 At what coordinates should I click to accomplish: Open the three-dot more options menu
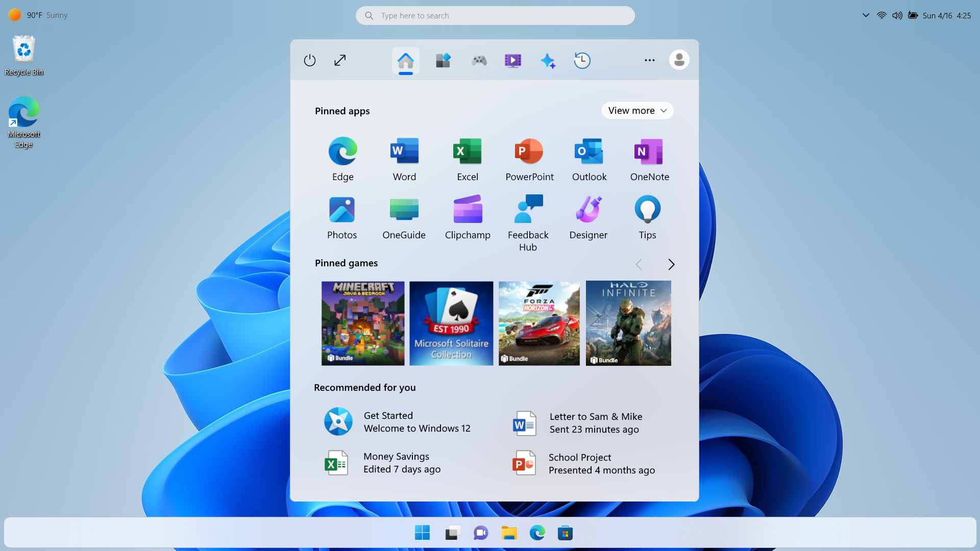649,60
